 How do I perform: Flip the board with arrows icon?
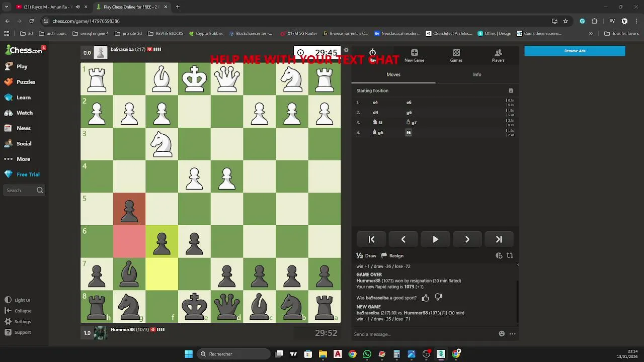point(510,255)
